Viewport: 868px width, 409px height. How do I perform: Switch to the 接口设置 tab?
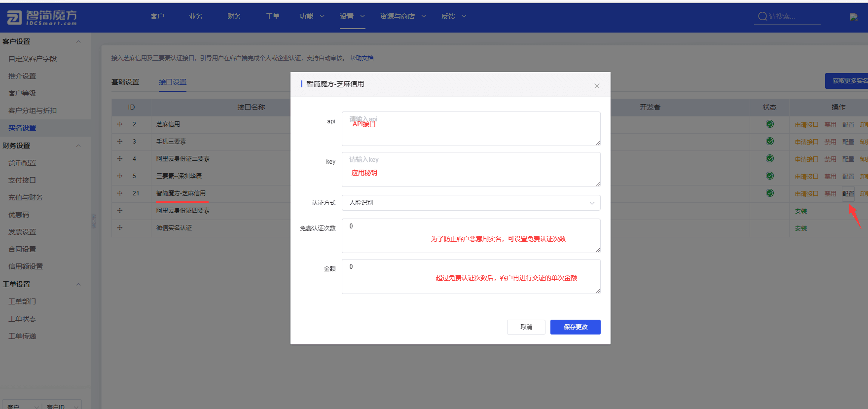[x=173, y=82]
